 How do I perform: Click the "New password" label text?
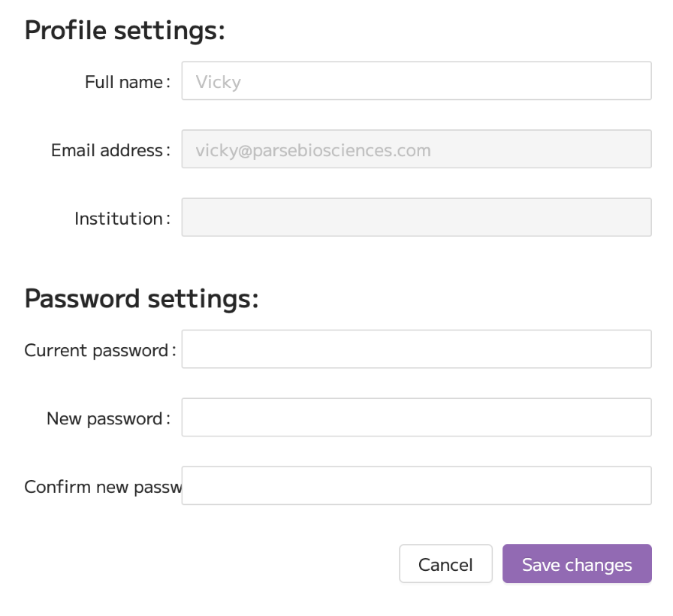(x=104, y=419)
